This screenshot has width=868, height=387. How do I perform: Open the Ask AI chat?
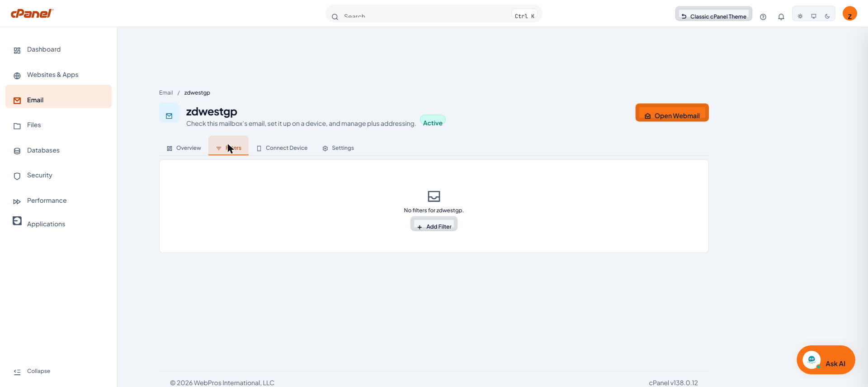826,360
